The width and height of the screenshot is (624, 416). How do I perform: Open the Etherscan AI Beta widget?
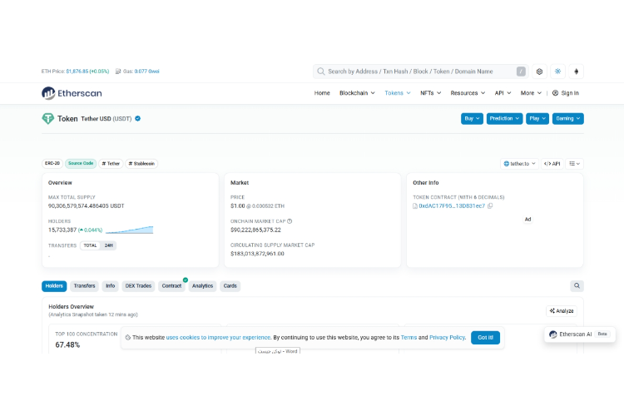coord(580,334)
